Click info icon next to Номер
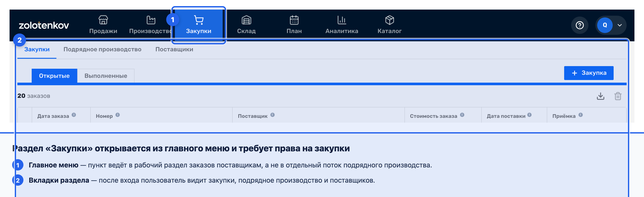Viewport: 644px width, 197px height. pyautogui.click(x=118, y=115)
